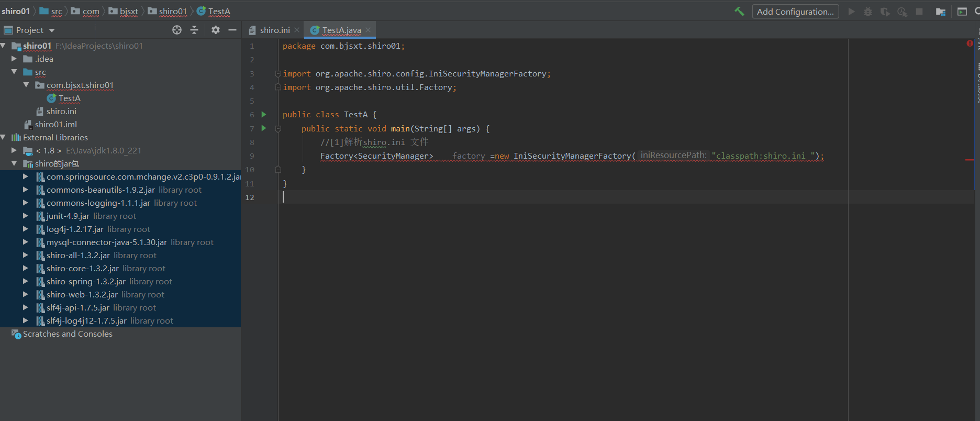Collapse the import block fold marker on line 3
The height and width of the screenshot is (421, 980).
278,74
